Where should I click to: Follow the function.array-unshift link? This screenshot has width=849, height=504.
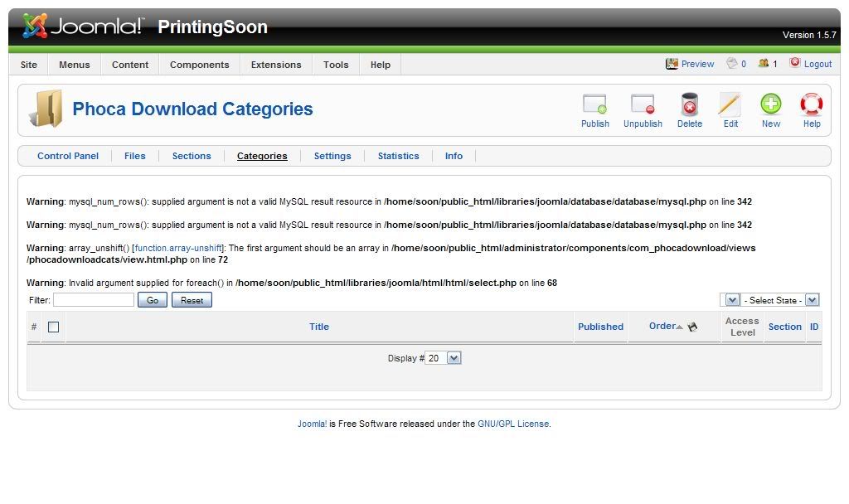click(x=178, y=248)
